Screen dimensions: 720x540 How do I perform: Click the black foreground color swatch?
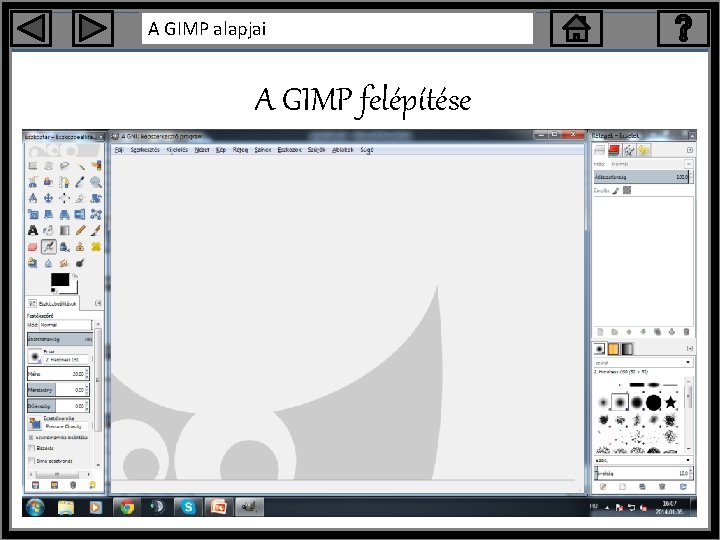(60, 279)
